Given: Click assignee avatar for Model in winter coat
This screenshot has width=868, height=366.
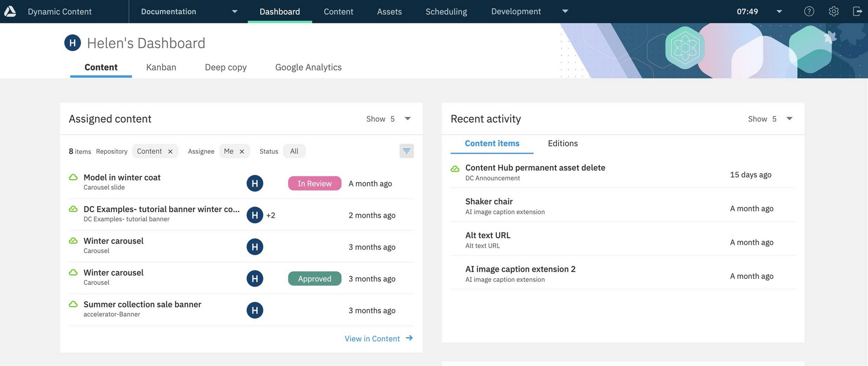Looking at the screenshot, I should pos(255,183).
